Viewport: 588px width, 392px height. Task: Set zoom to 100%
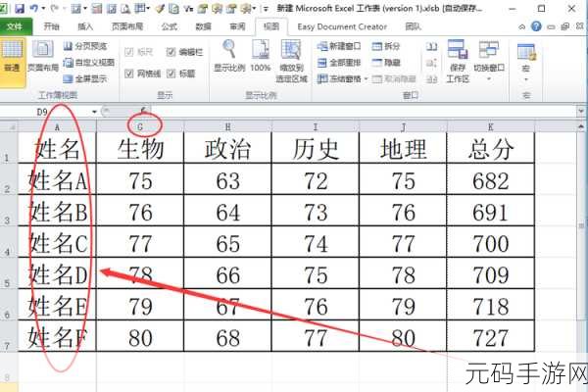click(x=261, y=56)
